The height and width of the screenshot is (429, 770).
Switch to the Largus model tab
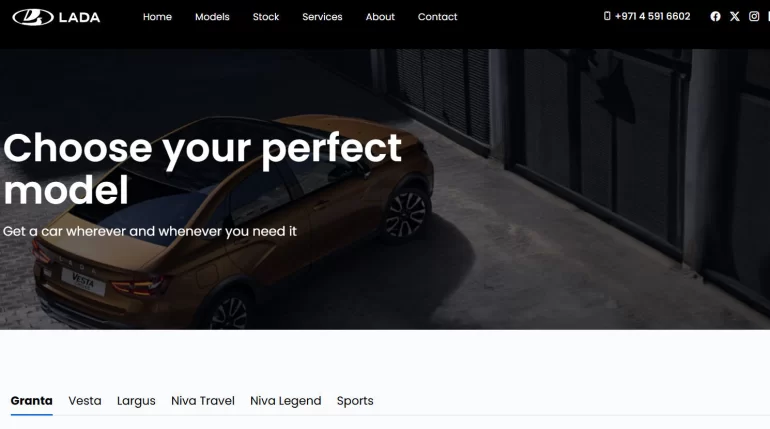coord(136,401)
